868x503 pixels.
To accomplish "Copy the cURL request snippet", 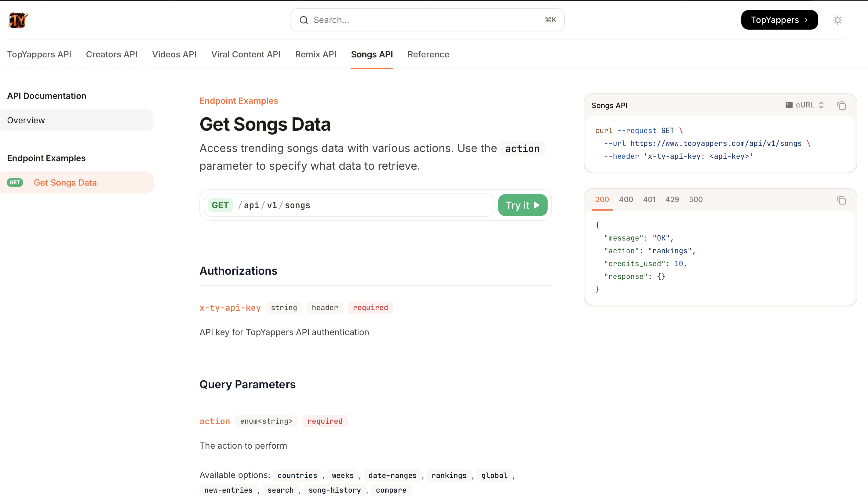I will pyautogui.click(x=842, y=105).
